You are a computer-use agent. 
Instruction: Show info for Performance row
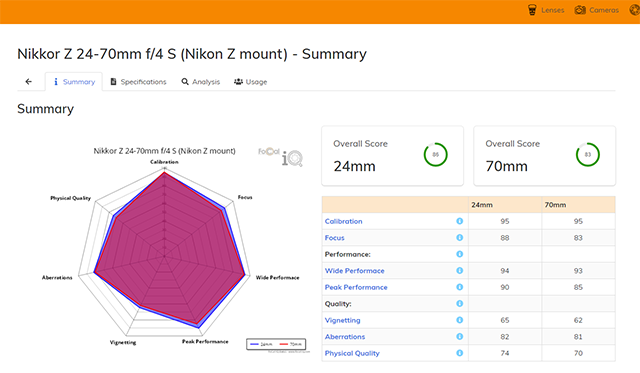pyautogui.click(x=460, y=254)
